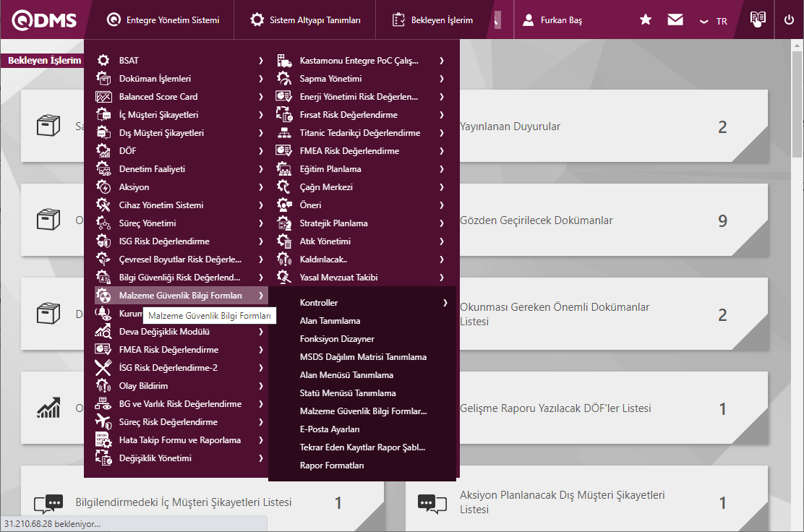Expand the Sapma Yönetimi submenu chevron
The width and height of the screenshot is (804, 532).
(441, 79)
